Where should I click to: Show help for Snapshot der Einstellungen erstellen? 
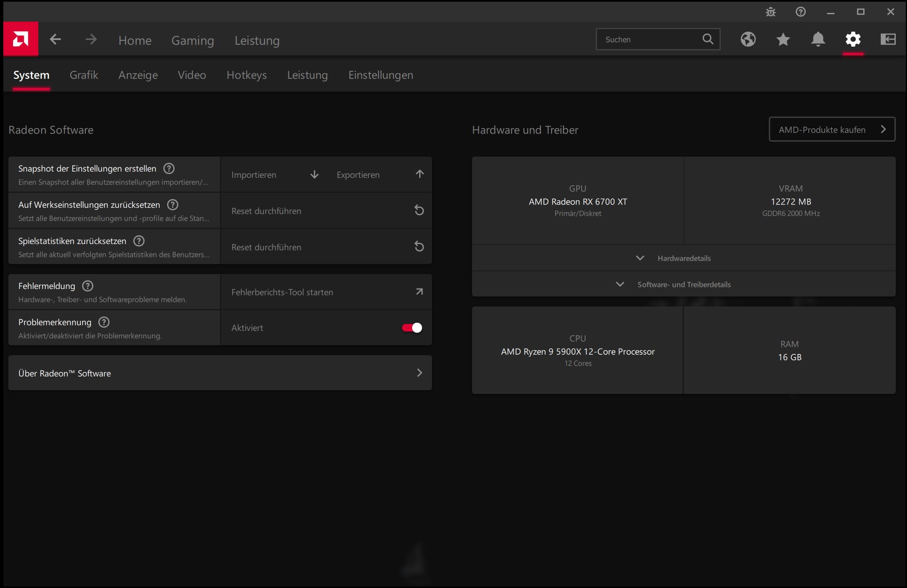pyautogui.click(x=169, y=169)
